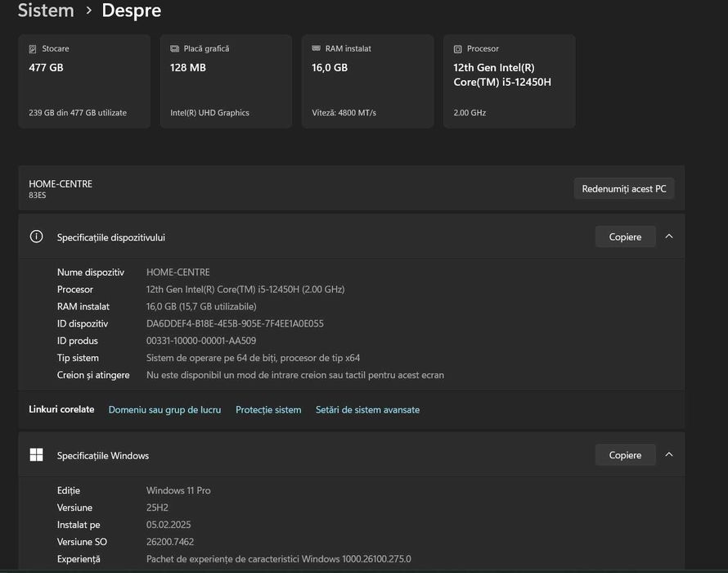Click the Ediție label

point(69,491)
